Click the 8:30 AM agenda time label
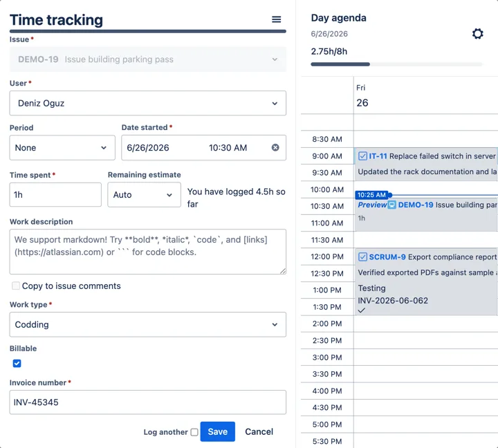This screenshot has width=498, height=448. coord(327,139)
